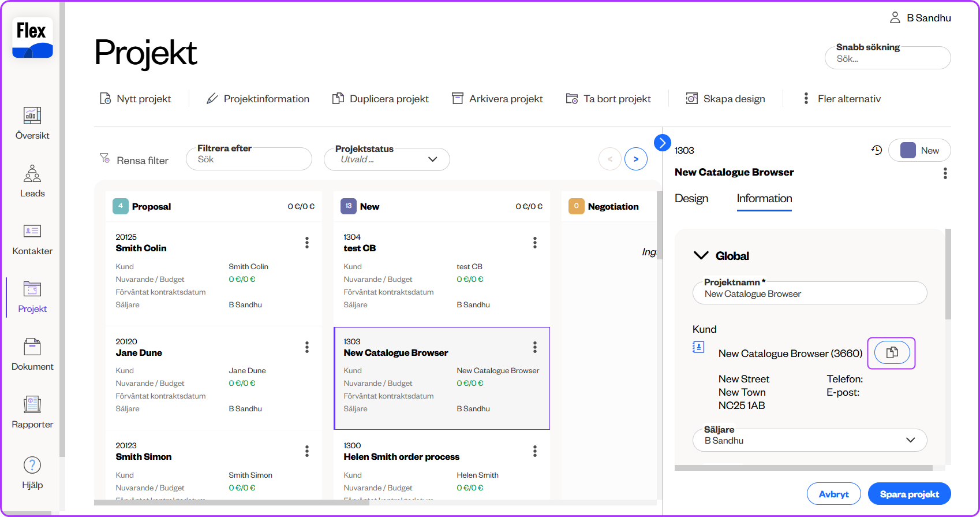Switch to the Design tab
The image size is (980, 517).
[x=691, y=198]
